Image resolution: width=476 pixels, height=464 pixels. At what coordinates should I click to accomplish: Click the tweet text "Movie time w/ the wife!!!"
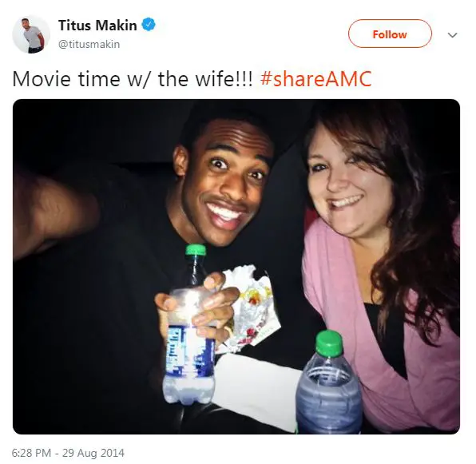click(133, 78)
